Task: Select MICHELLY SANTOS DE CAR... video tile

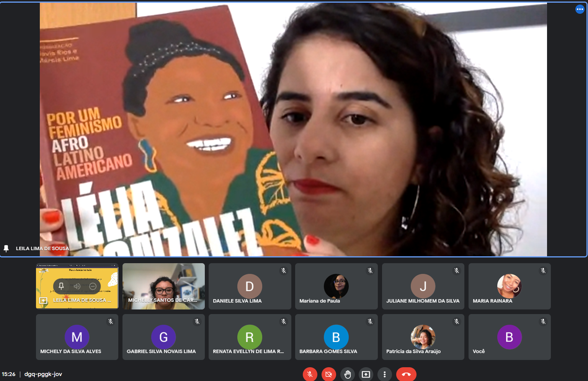Action: [163, 286]
